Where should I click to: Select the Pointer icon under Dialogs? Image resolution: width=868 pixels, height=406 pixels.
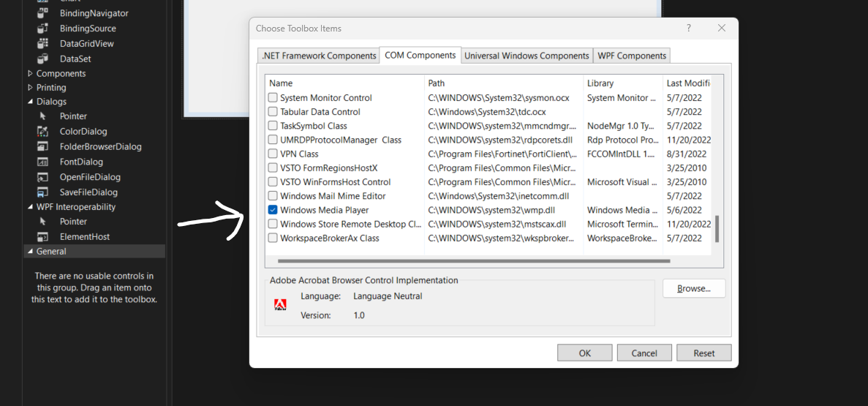[x=42, y=116]
